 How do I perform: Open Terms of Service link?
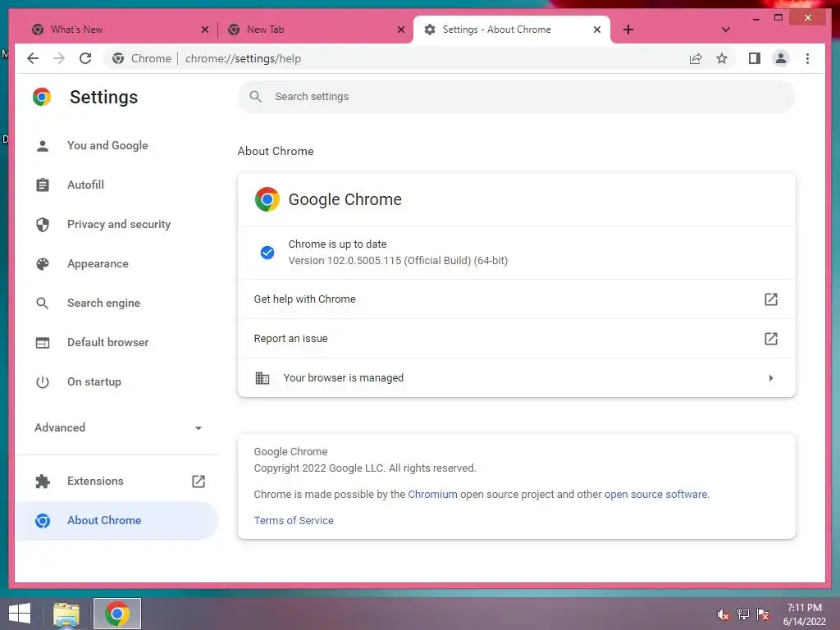coord(294,521)
